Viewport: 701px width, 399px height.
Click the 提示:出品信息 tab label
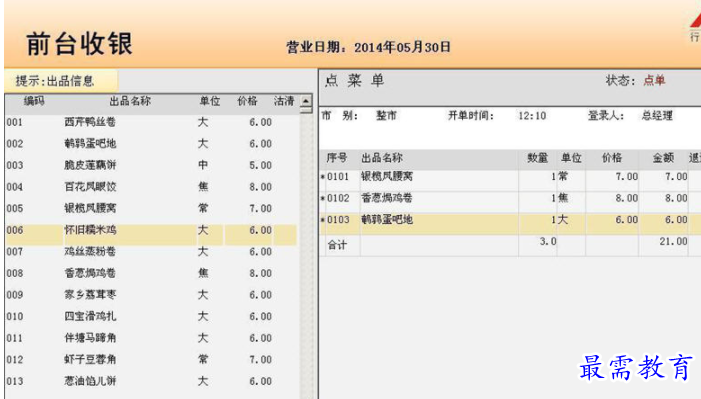click(x=55, y=81)
